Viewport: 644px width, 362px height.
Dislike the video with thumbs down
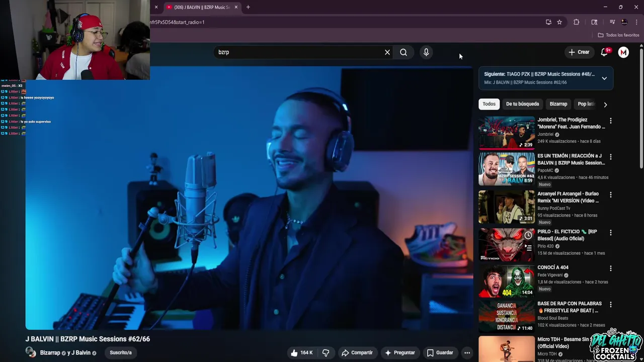(x=326, y=353)
